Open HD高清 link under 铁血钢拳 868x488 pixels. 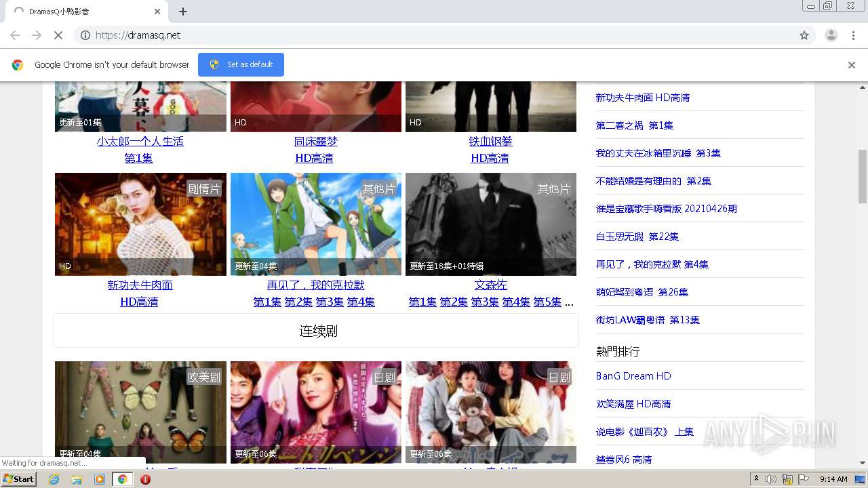coord(490,158)
